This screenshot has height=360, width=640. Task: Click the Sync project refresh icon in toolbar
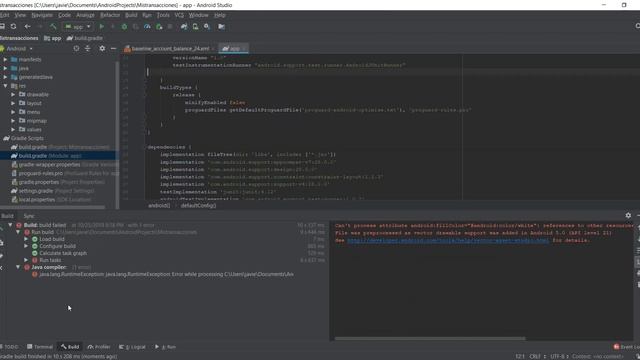coord(13,27)
